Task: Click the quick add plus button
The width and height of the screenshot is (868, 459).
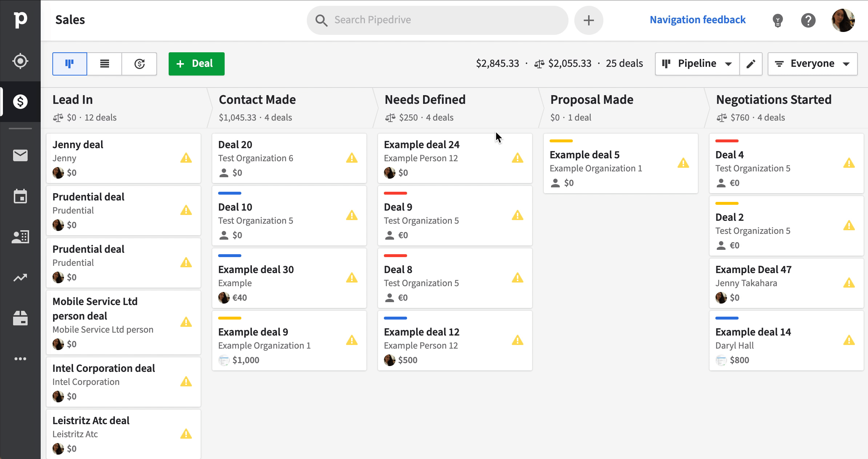Action: pyautogui.click(x=589, y=20)
